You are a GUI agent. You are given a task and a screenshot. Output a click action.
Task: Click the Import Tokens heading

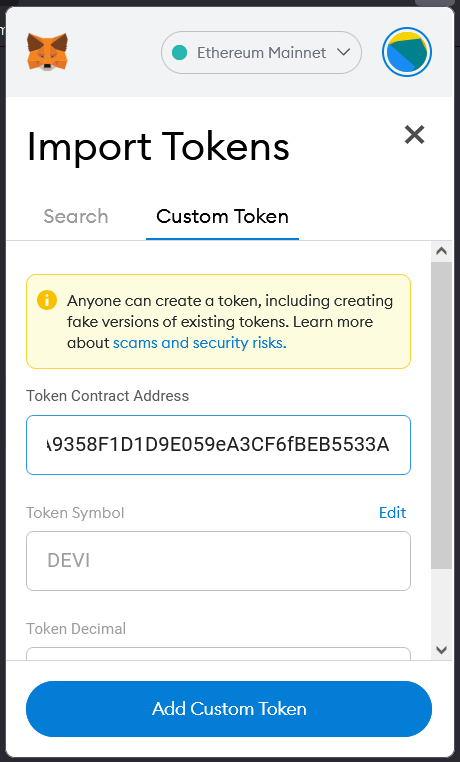click(x=158, y=146)
